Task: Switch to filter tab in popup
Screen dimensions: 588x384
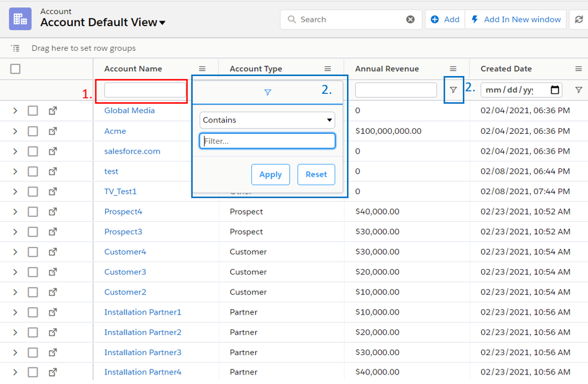Action: coord(268,92)
